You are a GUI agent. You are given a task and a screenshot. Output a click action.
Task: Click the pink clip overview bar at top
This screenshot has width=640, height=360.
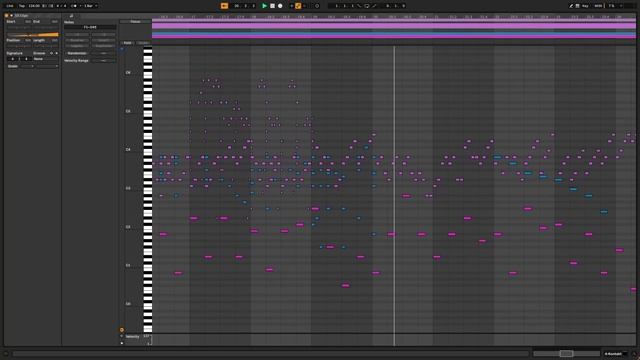click(393, 25)
